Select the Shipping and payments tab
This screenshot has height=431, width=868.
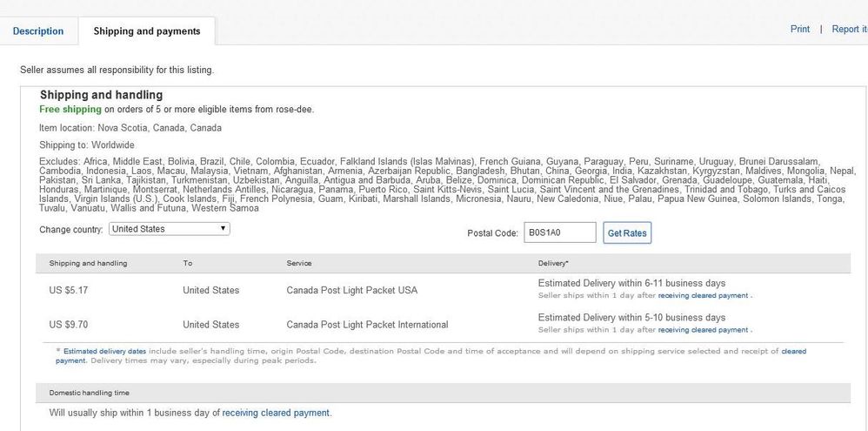click(147, 31)
